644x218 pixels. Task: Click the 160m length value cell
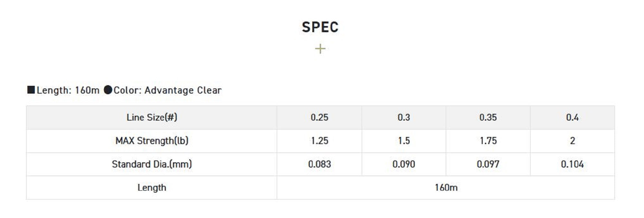coord(446,187)
